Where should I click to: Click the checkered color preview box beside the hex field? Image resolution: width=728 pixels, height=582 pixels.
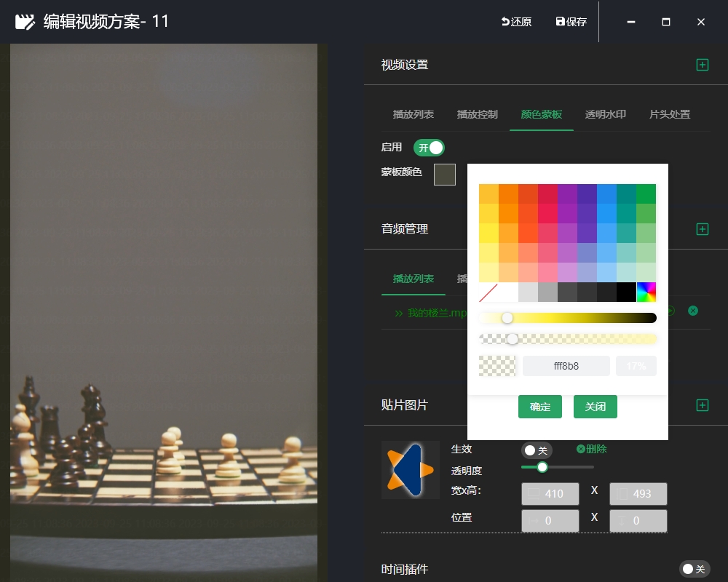[497, 366]
